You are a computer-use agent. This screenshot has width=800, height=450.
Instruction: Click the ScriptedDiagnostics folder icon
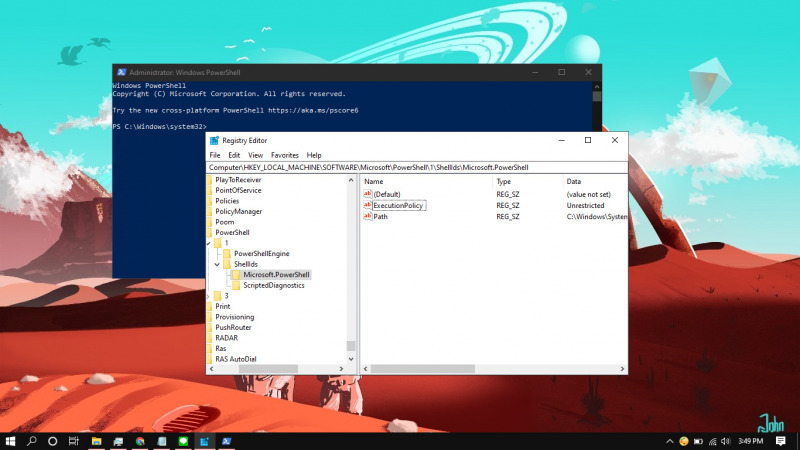(236, 285)
